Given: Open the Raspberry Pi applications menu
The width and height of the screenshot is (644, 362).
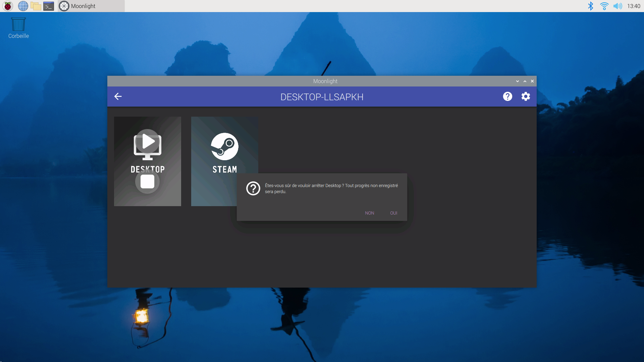Looking at the screenshot, I should [x=7, y=6].
